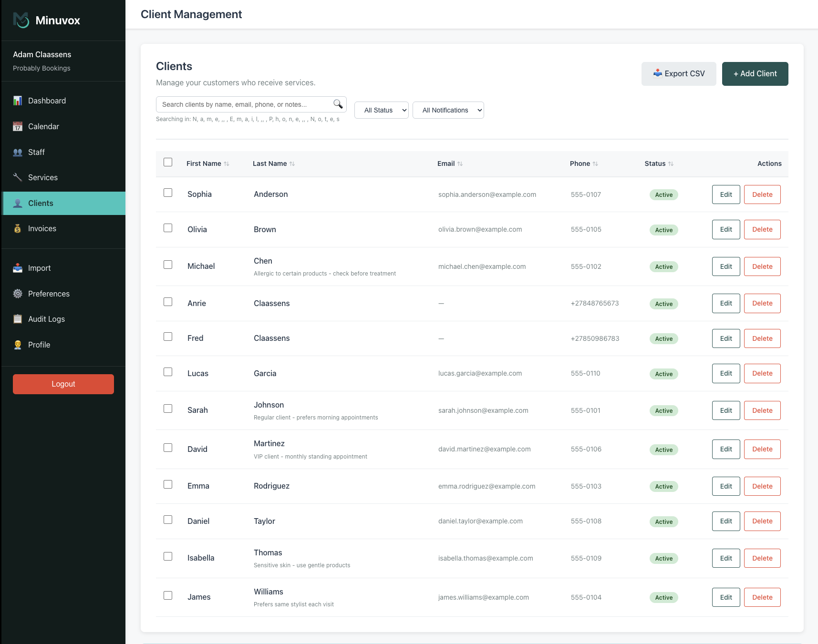Open the All Status dropdown
818x644 pixels.
coord(381,110)
